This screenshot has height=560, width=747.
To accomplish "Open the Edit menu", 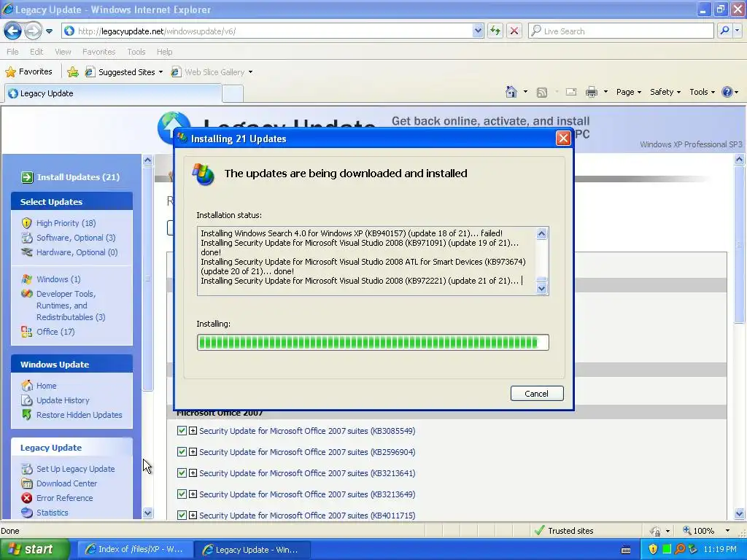I will point(36,52).
